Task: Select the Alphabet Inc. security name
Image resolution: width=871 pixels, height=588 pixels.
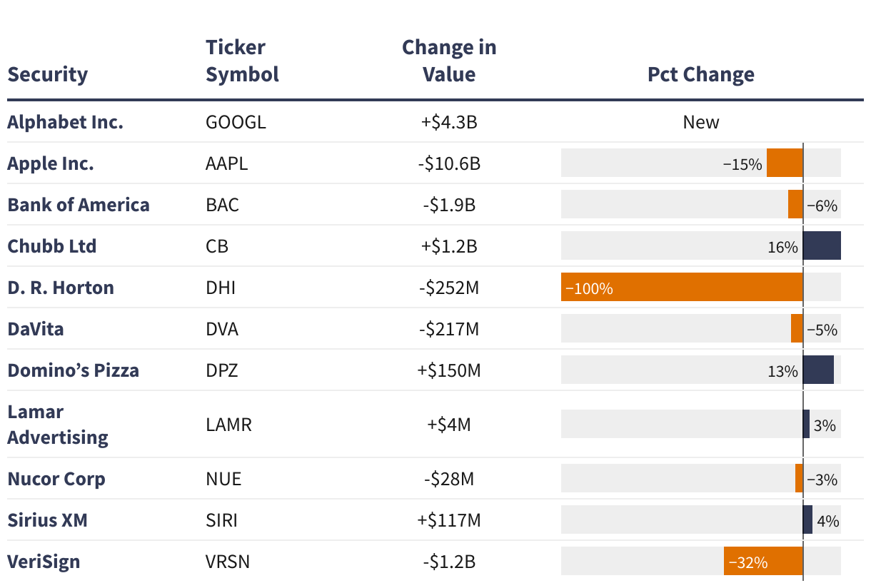Action: (65, 122)
